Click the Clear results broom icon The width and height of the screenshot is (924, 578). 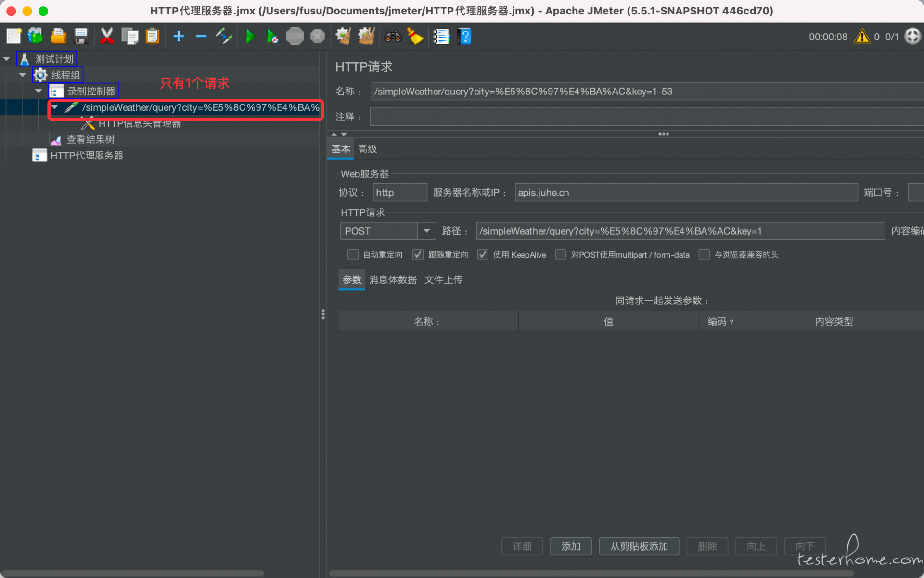(343, 36)
